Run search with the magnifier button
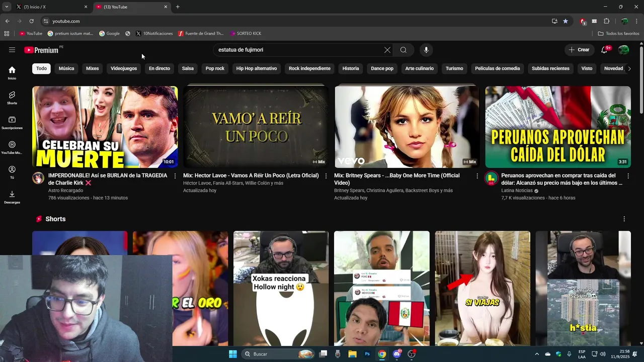This screenshot has height=362, width=644. click(404, 50)
